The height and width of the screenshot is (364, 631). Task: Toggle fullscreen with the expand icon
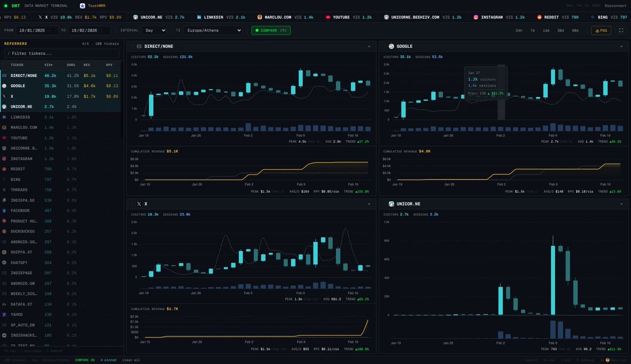coord(621,30)
